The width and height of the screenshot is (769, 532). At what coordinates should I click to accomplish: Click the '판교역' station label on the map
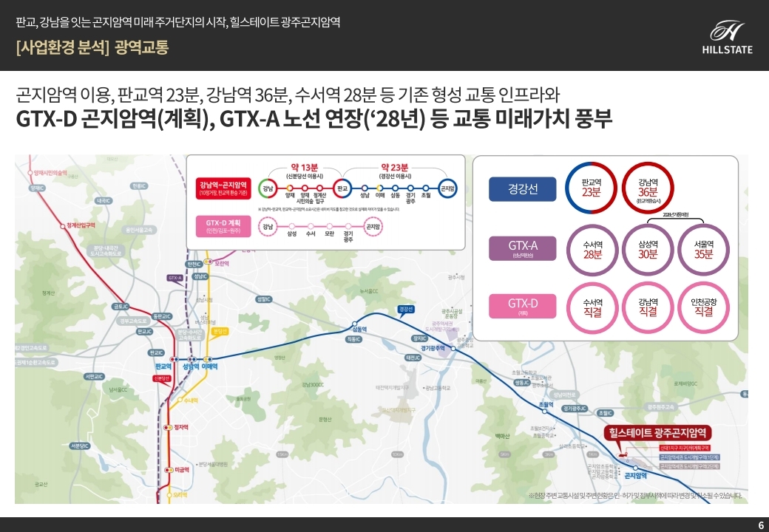tap(163, 366)
